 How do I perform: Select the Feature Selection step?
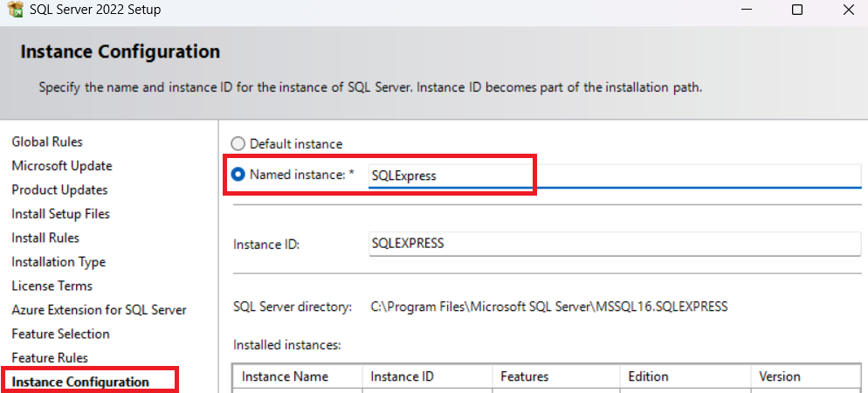point(61,334)
